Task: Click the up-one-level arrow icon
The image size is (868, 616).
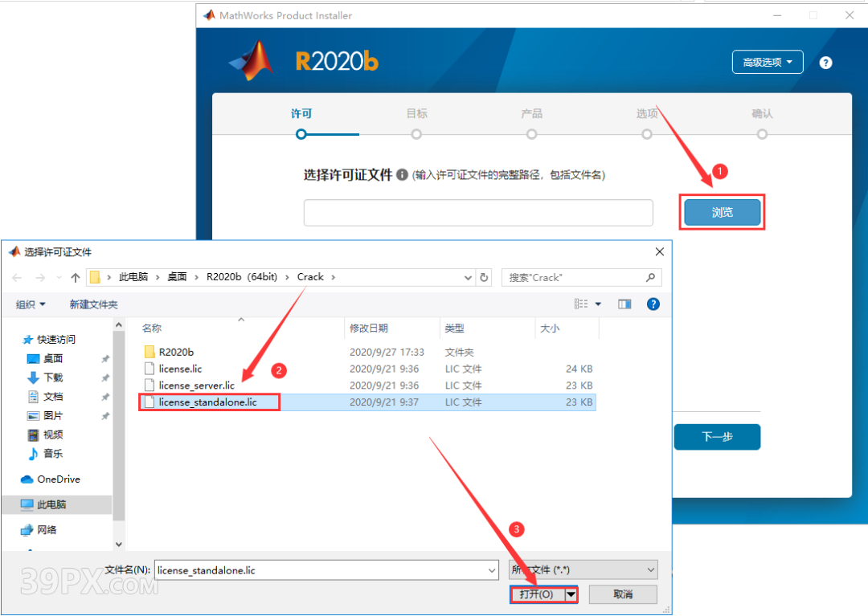Action: 76,278
